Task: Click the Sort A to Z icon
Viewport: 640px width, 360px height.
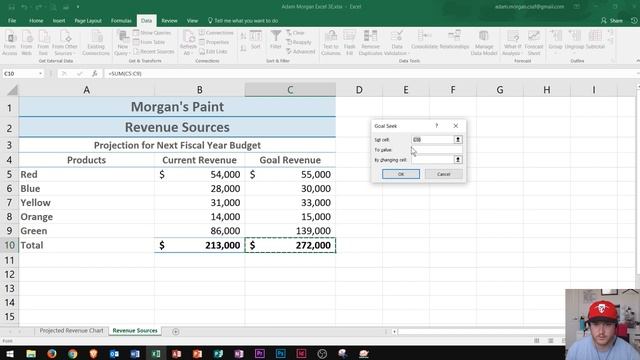Action: point(243,37)
